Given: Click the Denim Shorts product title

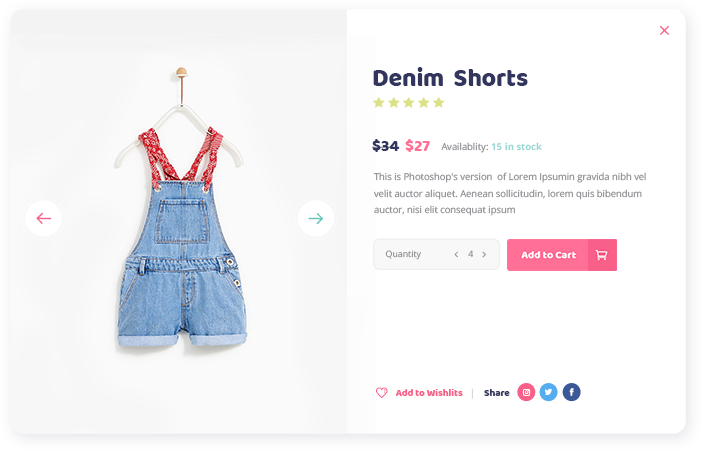Looking at the screenshot, I should click(x=450, y=78).
